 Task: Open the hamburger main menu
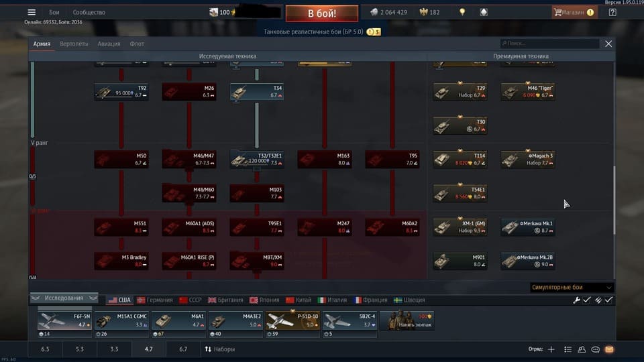click(32, 12)
